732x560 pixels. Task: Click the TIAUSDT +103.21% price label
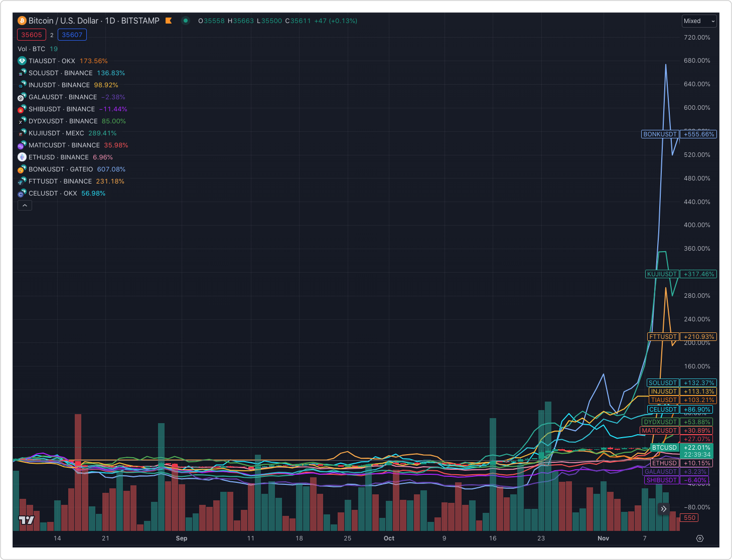pyautogui.click(x=682, y=400)
